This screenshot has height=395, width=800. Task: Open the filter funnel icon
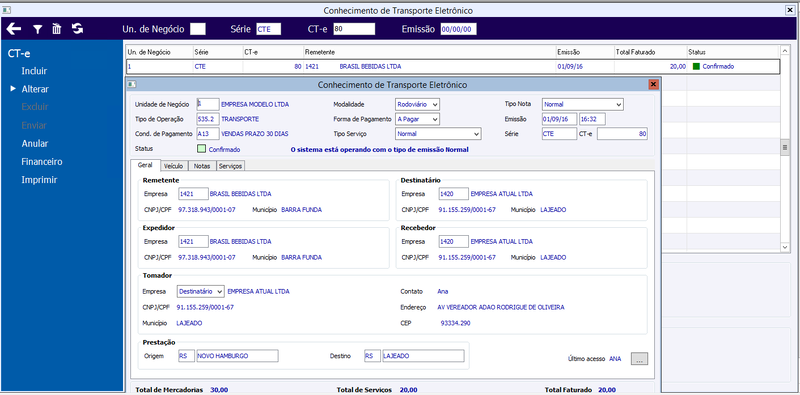pos(37,30)
